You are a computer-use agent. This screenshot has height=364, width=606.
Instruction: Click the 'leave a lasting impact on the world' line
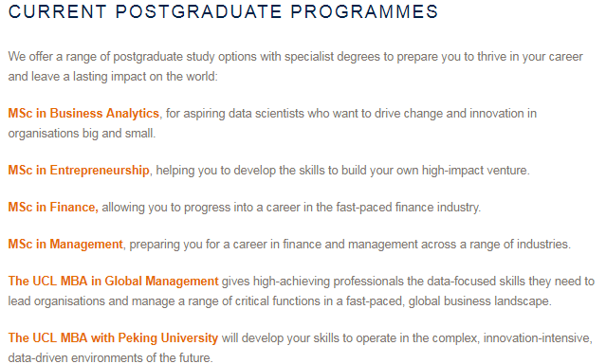pyautogui.click(x=113, y=76)
